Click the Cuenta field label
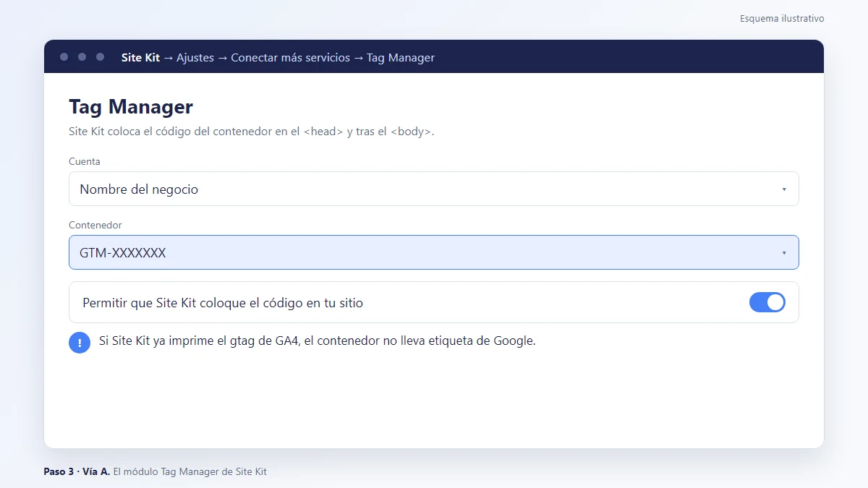The height and width of the screenshot is (488, 868). click(85, 161)
